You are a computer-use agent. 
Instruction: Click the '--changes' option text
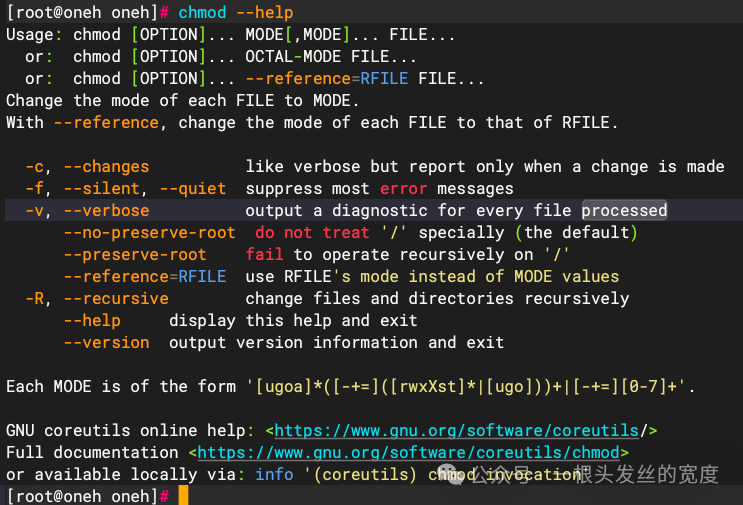(107, 167)
